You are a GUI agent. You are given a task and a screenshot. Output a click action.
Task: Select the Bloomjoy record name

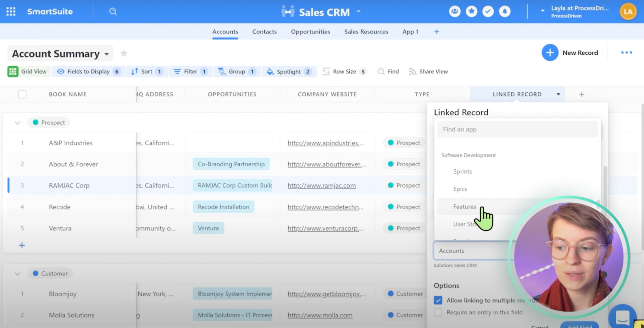pyautogui.click(x=63, y=294)
